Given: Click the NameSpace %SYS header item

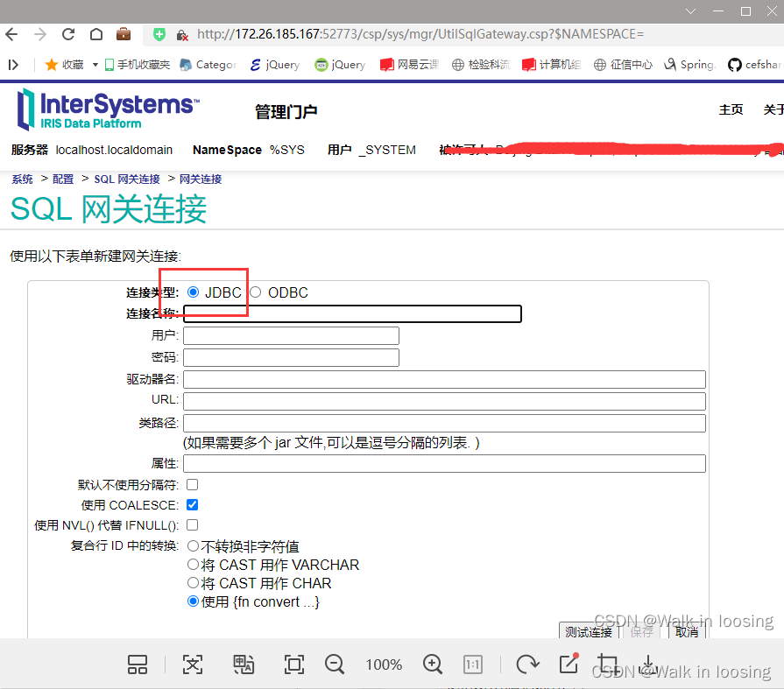Looking at the screenshot, I should pos(248,150).
